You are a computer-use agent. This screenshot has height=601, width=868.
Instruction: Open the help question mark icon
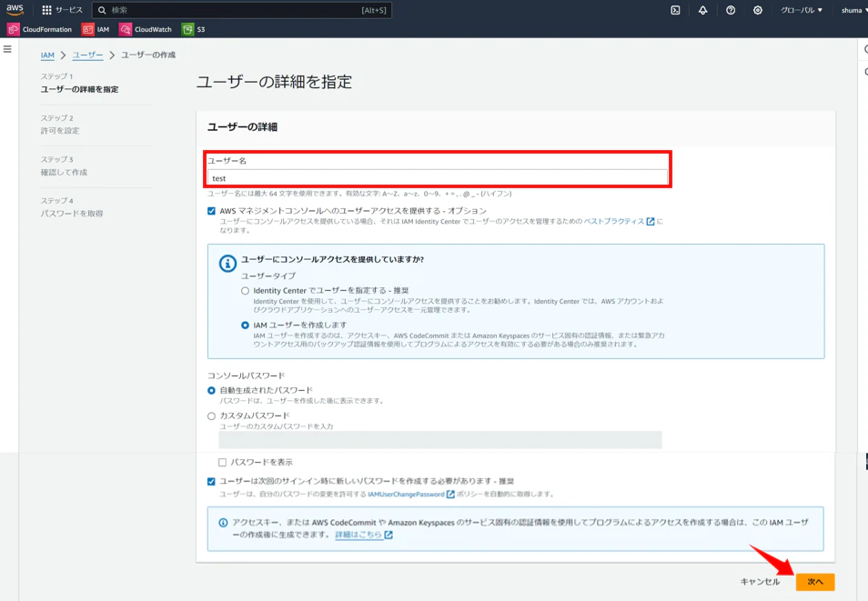click(731, 10)
